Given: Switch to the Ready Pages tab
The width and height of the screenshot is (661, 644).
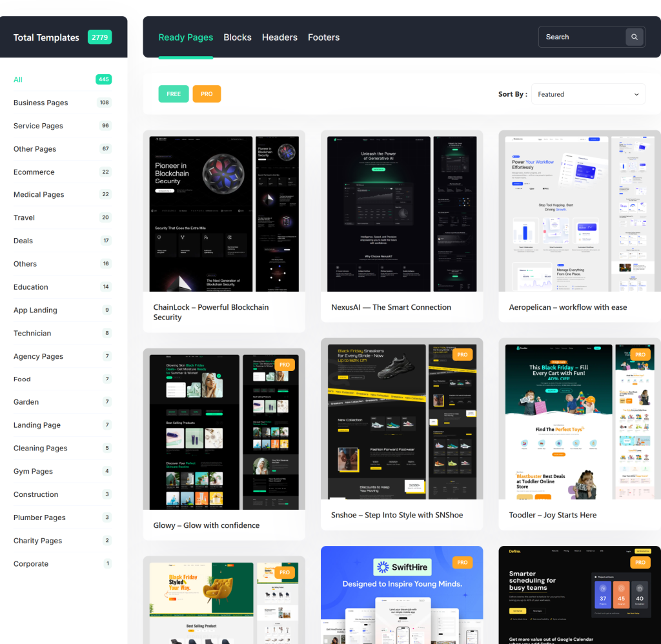Looking at the screenshot, I should (185, 37).
